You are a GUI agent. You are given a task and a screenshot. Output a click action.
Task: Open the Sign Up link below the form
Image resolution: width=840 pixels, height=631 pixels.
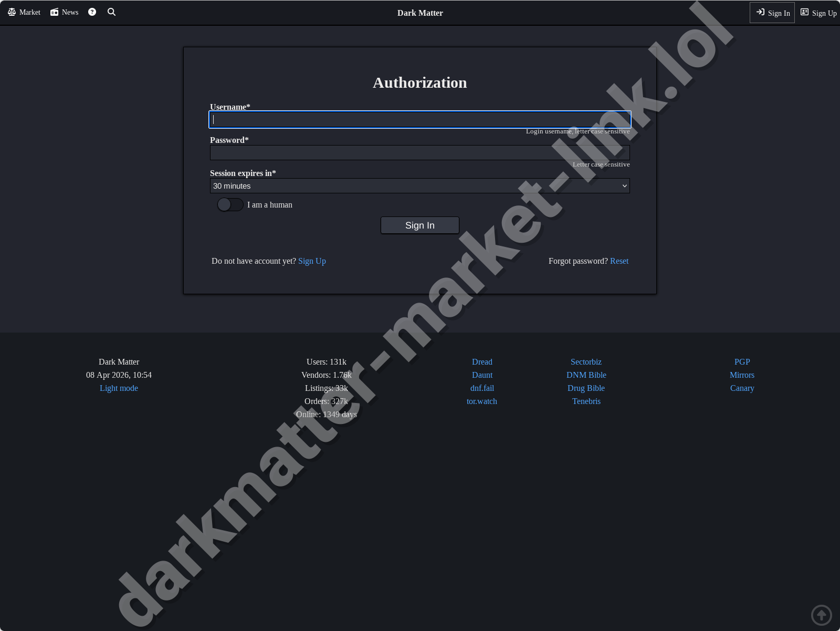tap(312, 261)
